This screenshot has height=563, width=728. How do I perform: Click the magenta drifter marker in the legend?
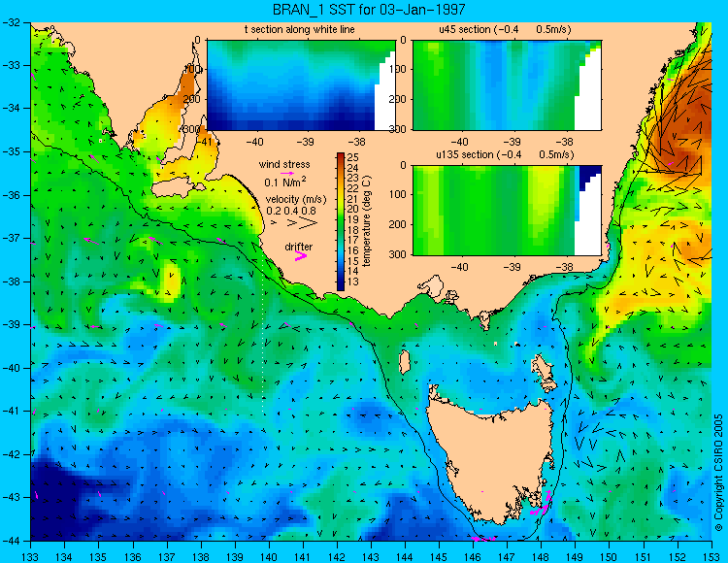pyautogui.click(x=301, y=256)
